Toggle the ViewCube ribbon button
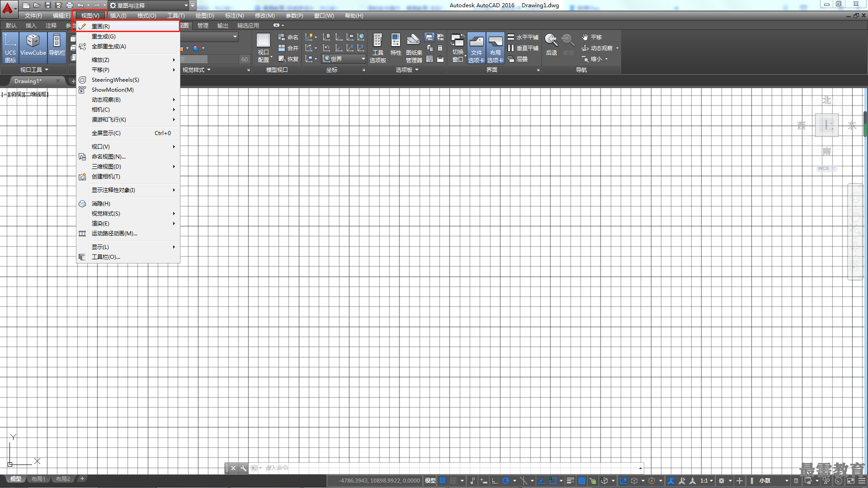The height and width of the screenshot is (488, 868). pyautogui.click(x=33, y=48)
